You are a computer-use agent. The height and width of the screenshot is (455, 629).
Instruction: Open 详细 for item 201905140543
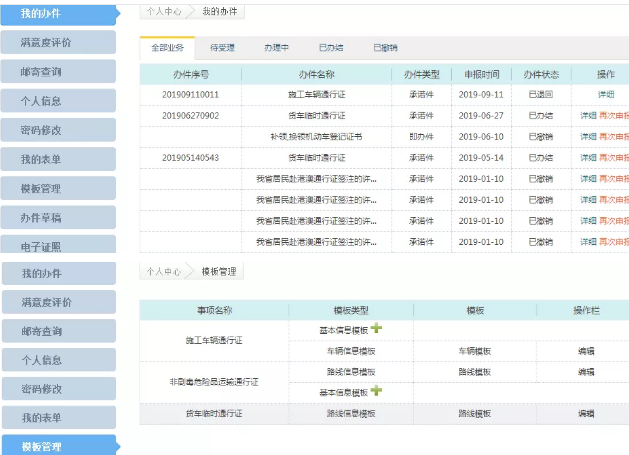pyautogui.click(x=588, y=157)
